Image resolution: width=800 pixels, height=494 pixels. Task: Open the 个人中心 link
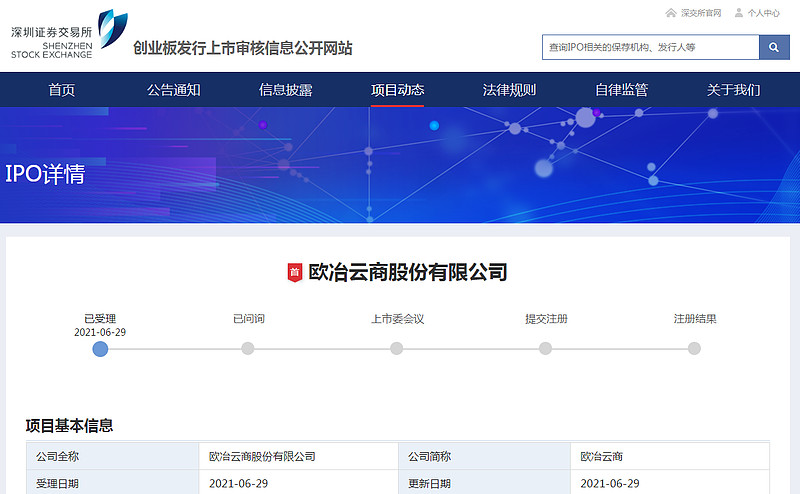point(764,13)
